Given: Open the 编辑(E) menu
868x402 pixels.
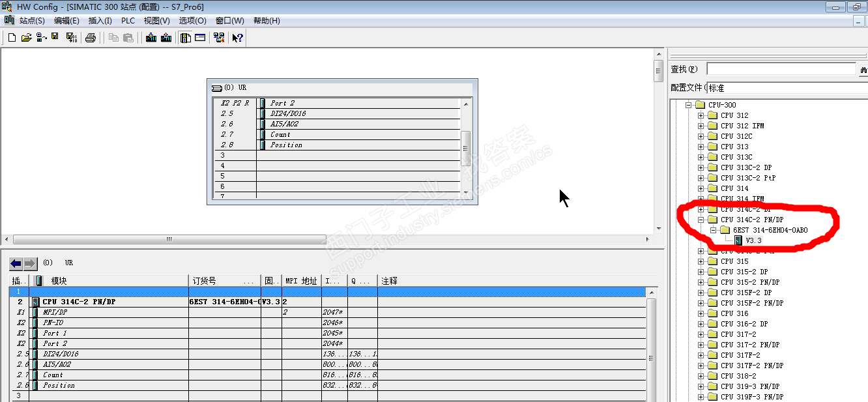Looking at the screenshot, I should [66, 21].
